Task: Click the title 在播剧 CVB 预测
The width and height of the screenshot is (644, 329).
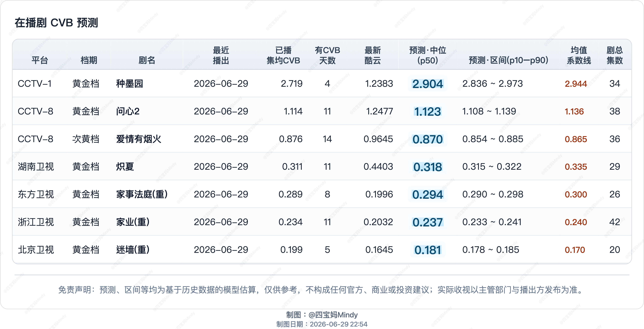Action: (x=56, y=23)
